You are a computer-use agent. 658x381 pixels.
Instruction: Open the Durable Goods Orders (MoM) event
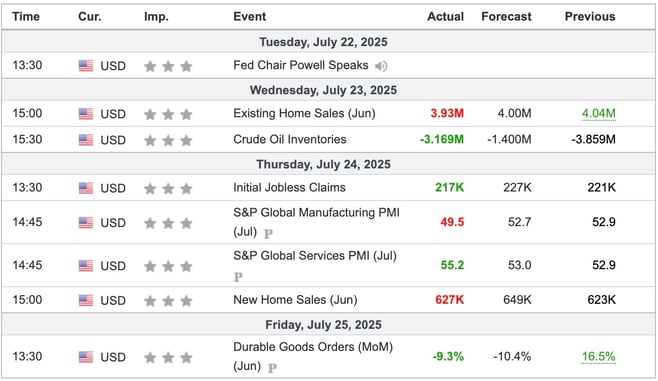(x=313, y=356)
